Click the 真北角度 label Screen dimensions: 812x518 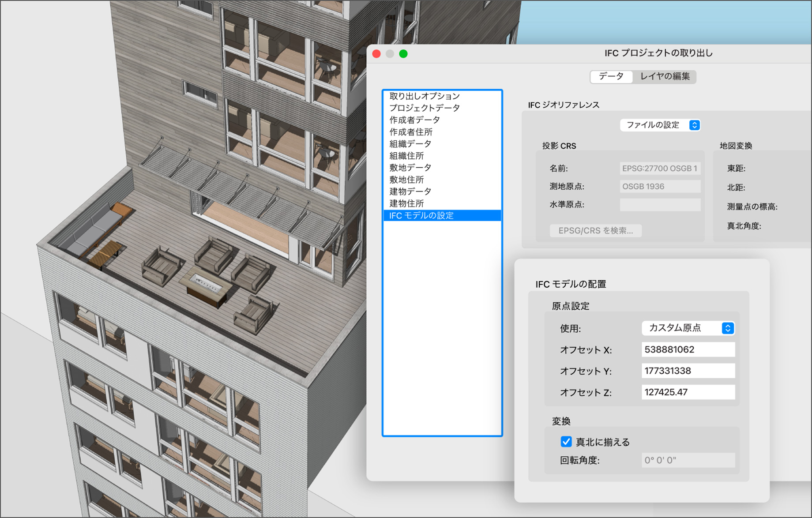744,226
